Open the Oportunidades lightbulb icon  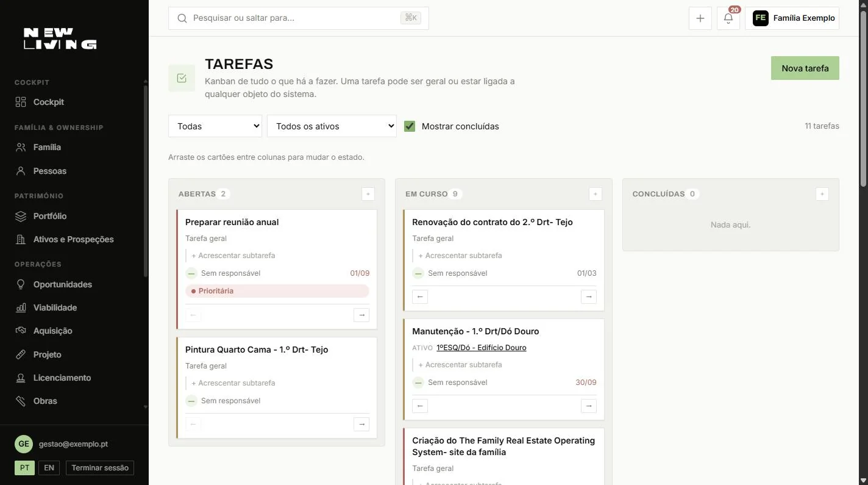click(21, 284)
